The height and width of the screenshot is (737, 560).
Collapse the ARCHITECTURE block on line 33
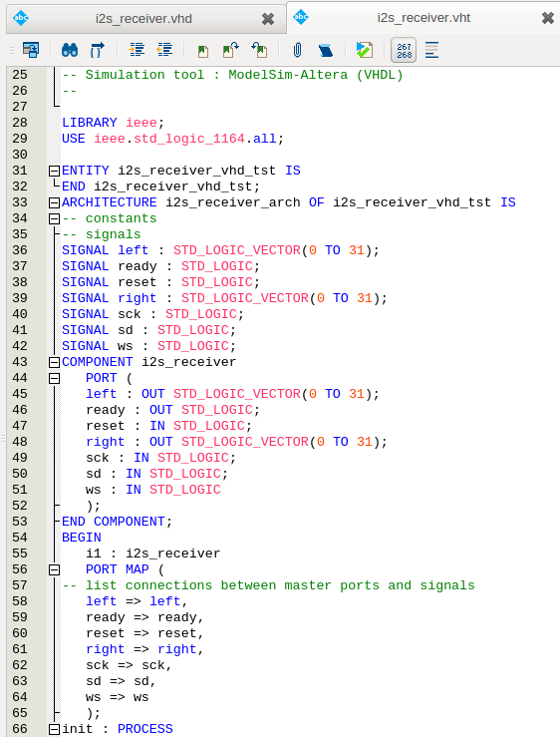[x=55, y=202]
